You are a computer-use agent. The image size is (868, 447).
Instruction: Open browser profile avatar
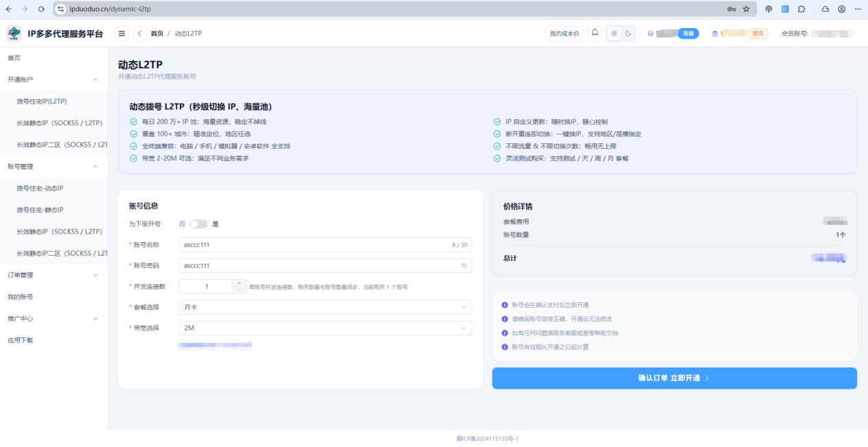(842, 9)
